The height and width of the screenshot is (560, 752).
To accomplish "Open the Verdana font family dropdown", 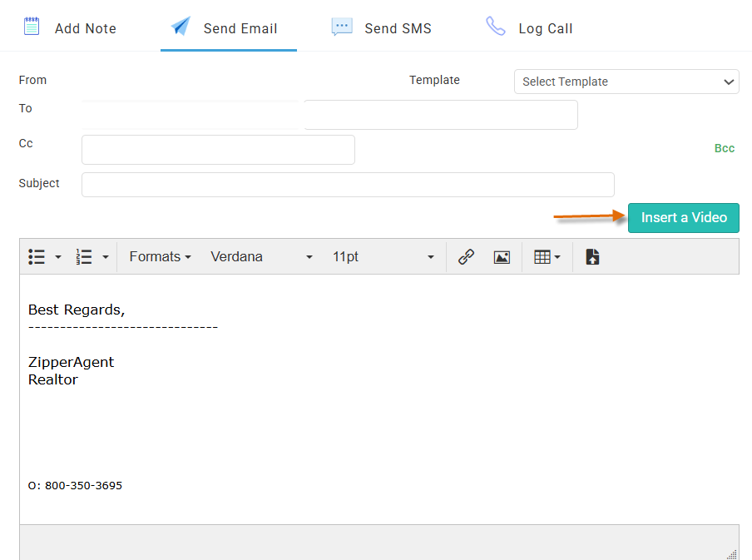I will 261,257.
